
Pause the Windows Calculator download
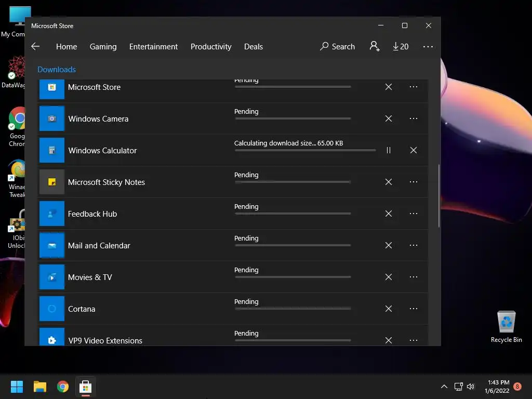[x=389, y=150]
